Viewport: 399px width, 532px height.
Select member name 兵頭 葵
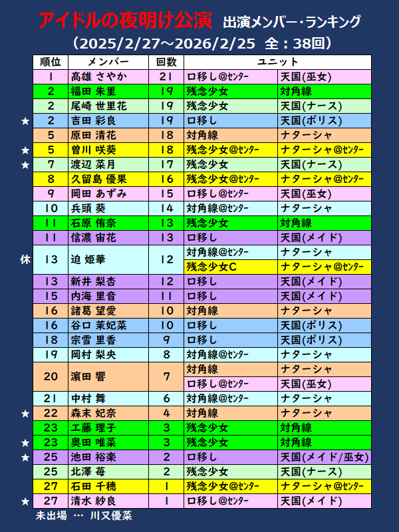[88, 208]
